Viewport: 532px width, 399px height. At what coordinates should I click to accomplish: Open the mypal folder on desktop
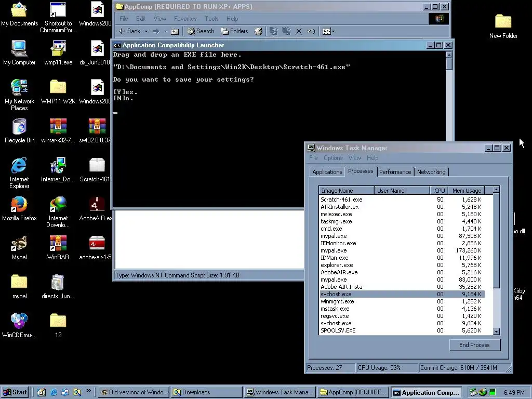tap(19, 287)
